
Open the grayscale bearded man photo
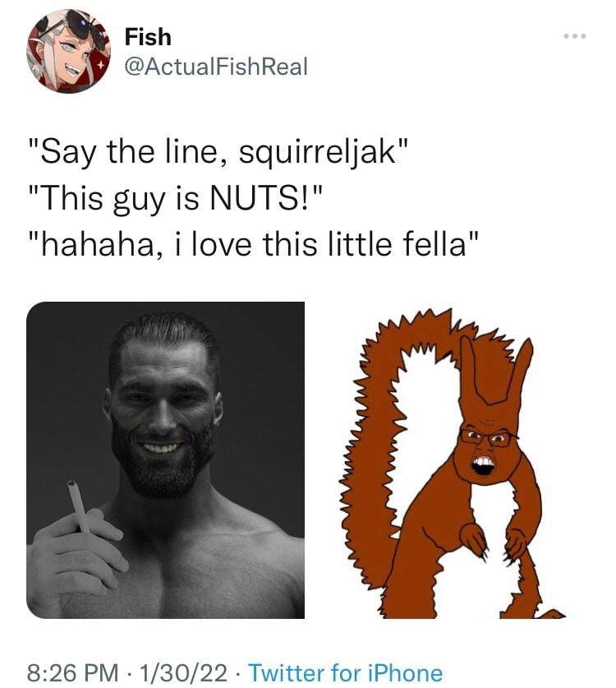coord(166,459)
